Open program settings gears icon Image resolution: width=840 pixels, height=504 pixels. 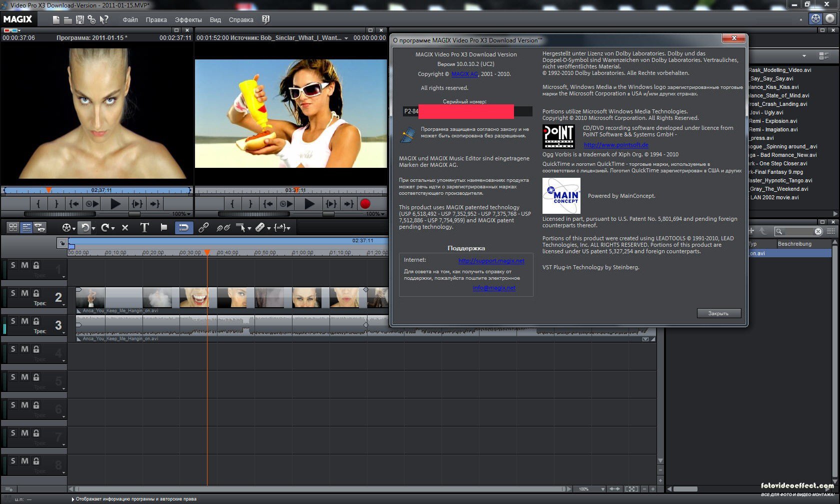click(91, 19)
